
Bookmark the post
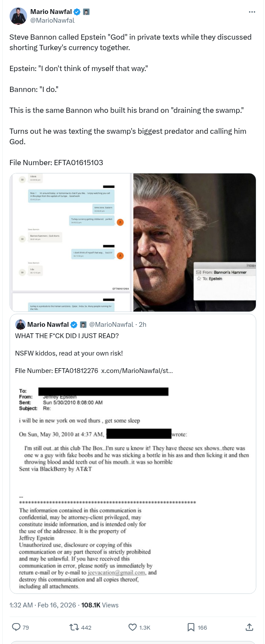(x=191, y=627)
